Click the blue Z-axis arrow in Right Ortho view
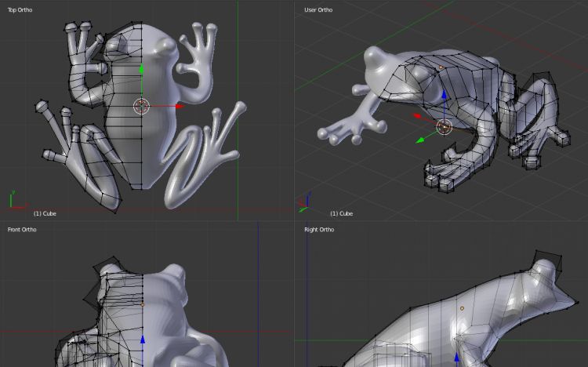The height and width of the screenshot is (367, 588). coord(457,358)
